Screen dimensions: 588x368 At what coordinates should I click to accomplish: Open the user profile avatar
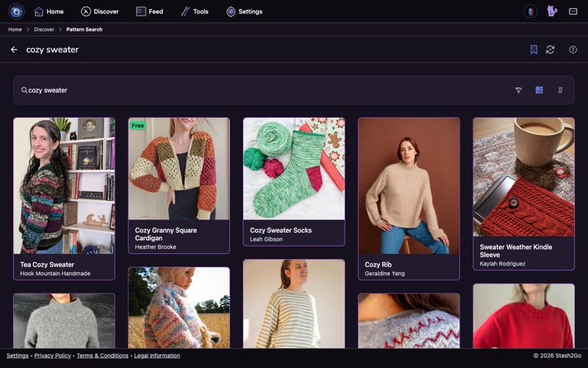click(531, 11)
